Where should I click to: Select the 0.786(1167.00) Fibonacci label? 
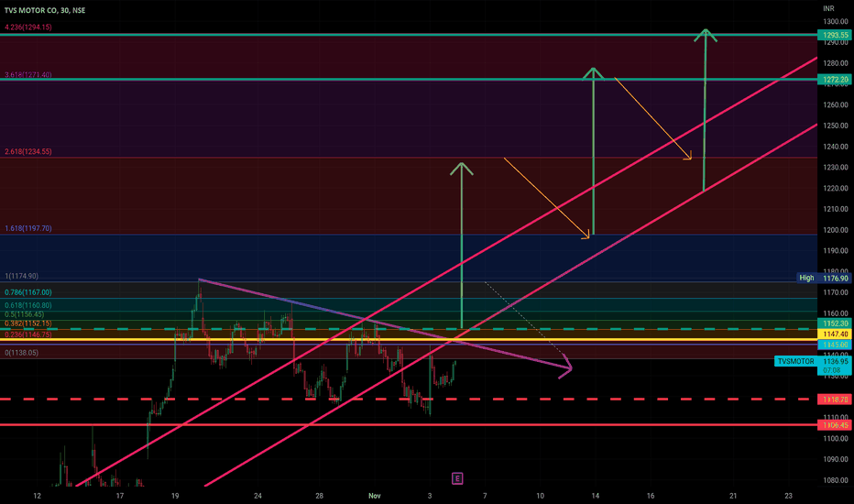tap(28, 292)
